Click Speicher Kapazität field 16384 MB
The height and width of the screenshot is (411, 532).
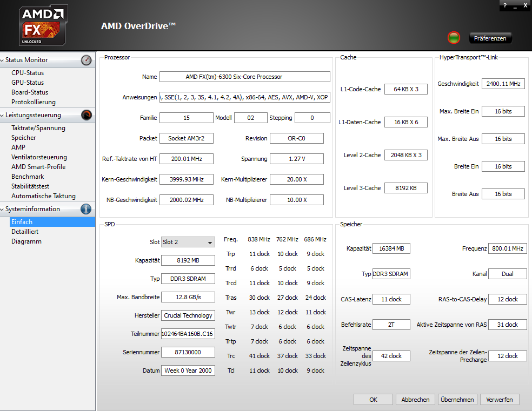point(391,248)
